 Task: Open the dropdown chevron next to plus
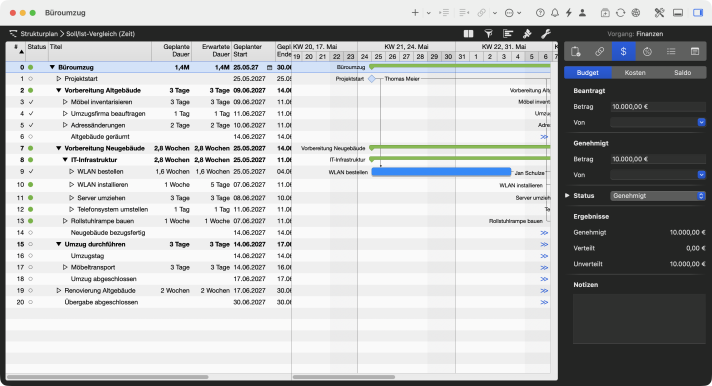click(x=428, y=13)
